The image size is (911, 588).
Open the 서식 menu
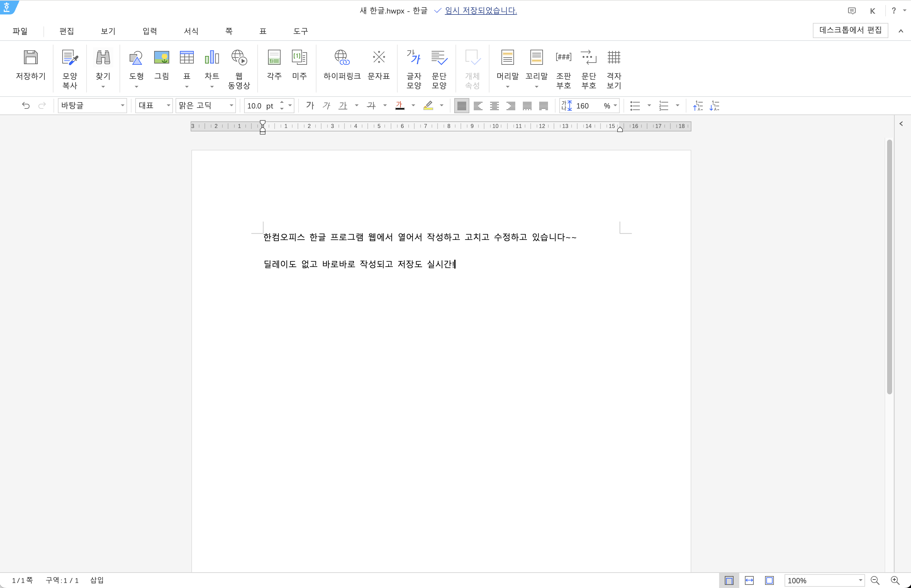(x=191, y=31)
